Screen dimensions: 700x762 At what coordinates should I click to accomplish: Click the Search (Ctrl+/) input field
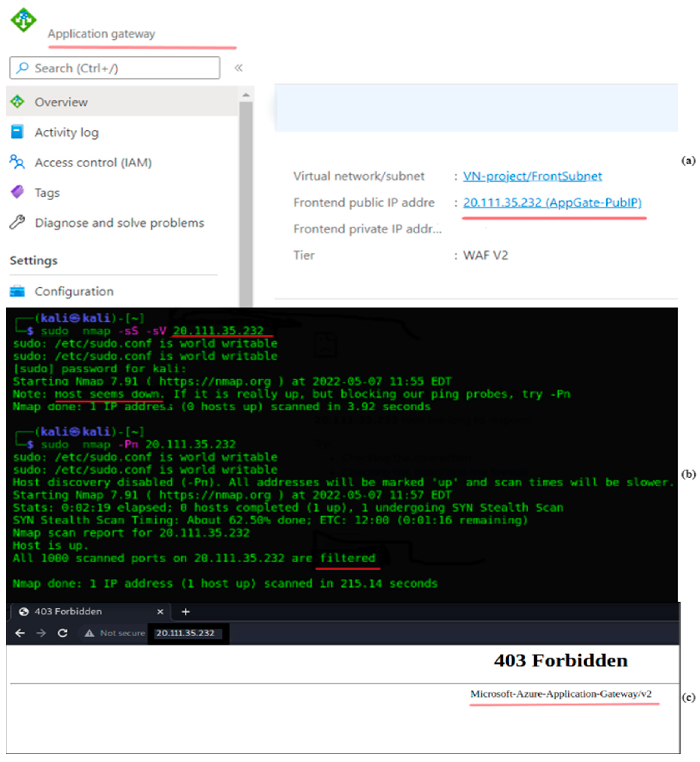click(114, 68)
